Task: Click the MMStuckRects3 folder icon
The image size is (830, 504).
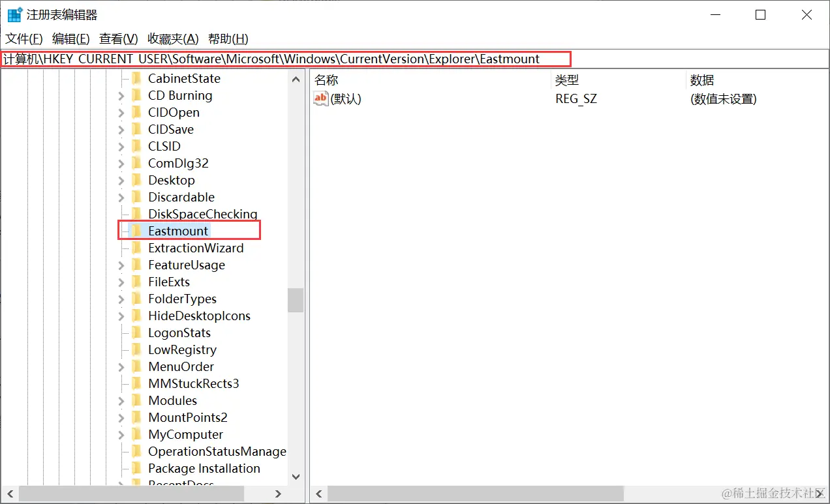Action: 136,383
